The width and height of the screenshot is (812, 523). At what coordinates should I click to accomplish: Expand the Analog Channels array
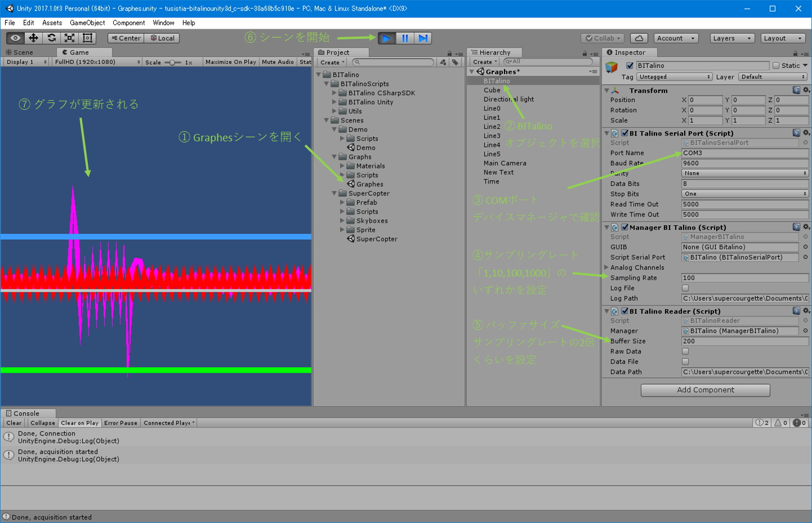pos(606,267)
